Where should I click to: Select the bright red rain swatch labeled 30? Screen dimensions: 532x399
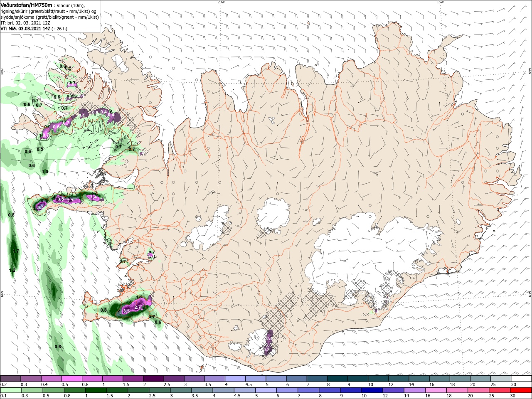520,390
